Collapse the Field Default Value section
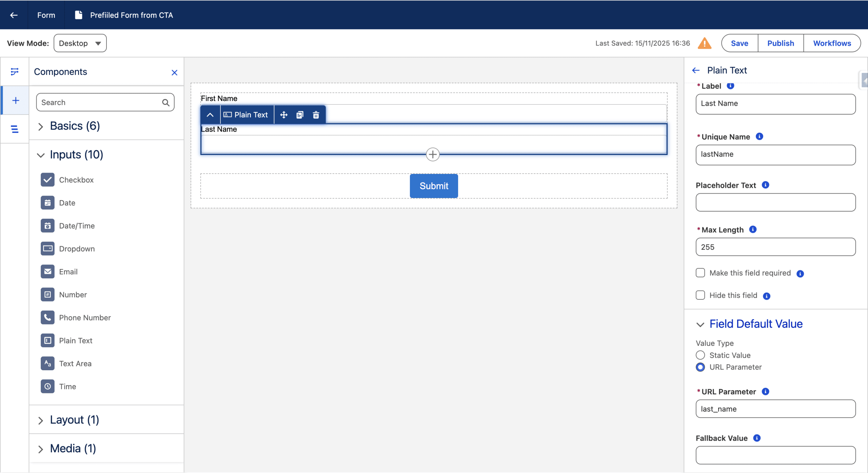The width and height of the screenshot is (868, 473). tap(700, 324)
